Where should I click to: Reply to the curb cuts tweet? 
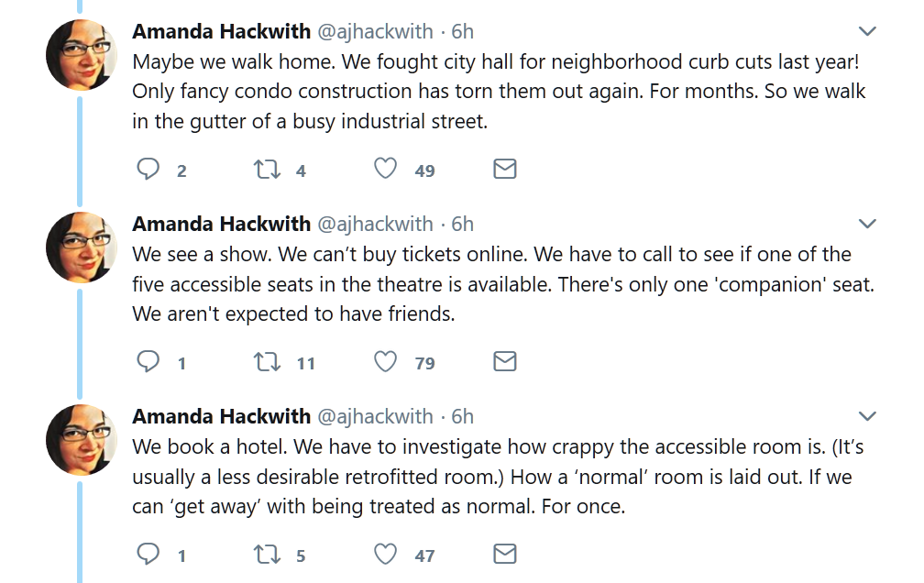(148, 170)
